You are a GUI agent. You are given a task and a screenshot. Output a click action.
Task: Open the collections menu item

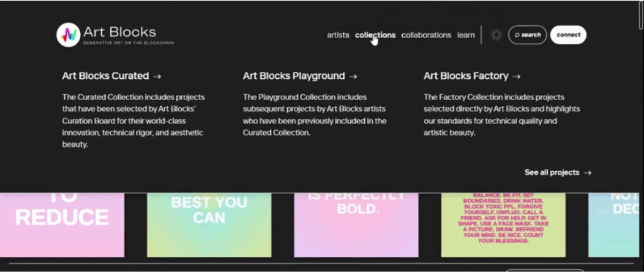[x=375, y=35]
